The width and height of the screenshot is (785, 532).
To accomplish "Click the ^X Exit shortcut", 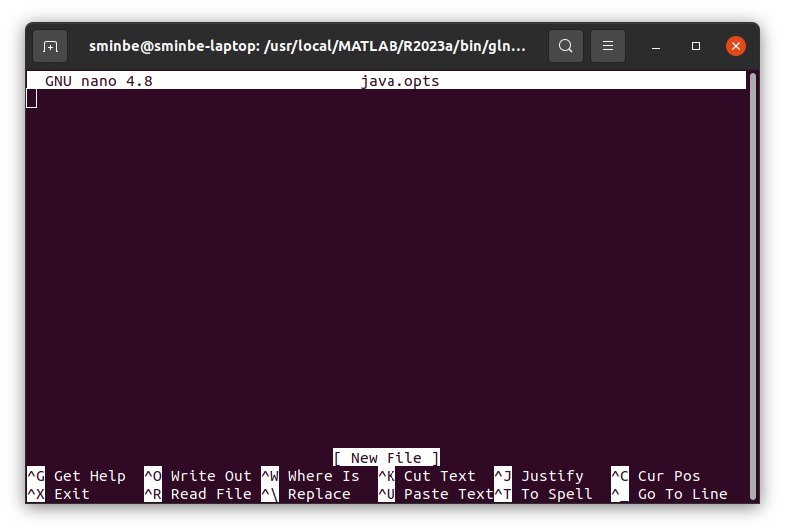I will tap(58, 494).
